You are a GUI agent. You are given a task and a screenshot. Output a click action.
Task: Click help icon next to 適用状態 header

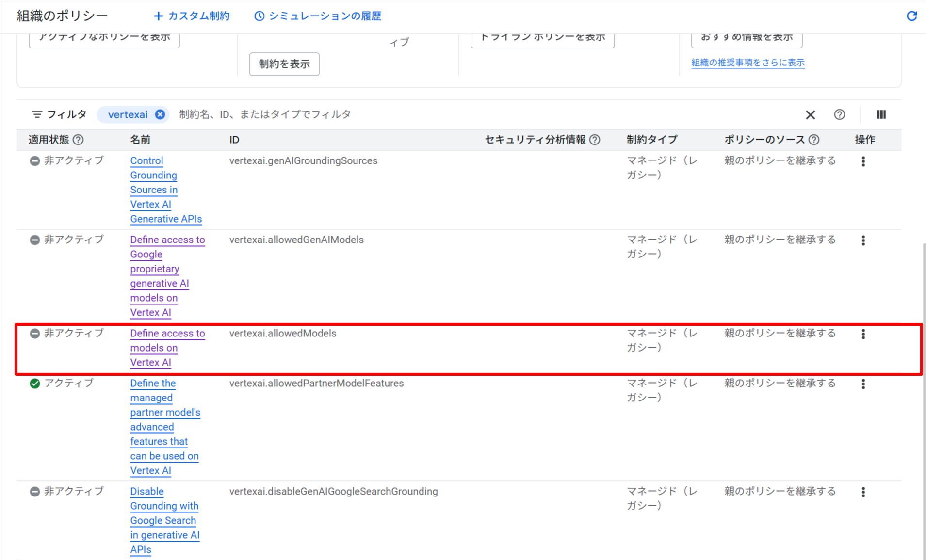(78, 140)
